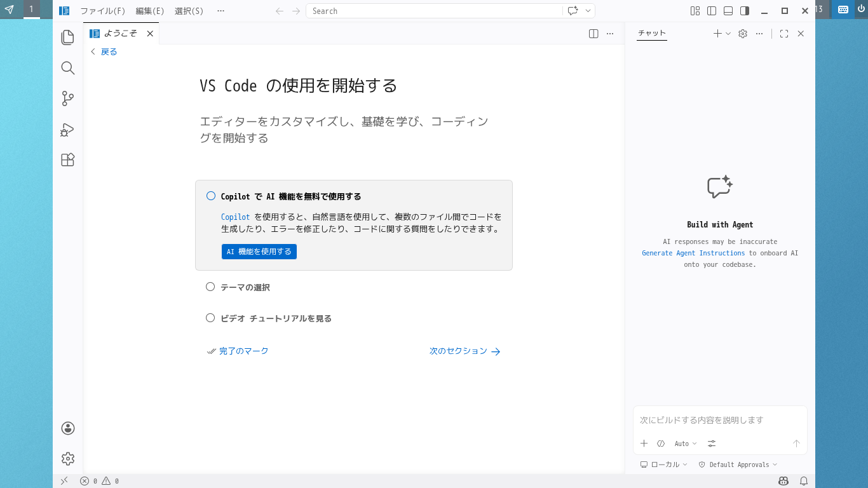The height and width of the screenshot is (488, 868).
Task: Click the split editor icon
Action: click(x=593, y=34)
